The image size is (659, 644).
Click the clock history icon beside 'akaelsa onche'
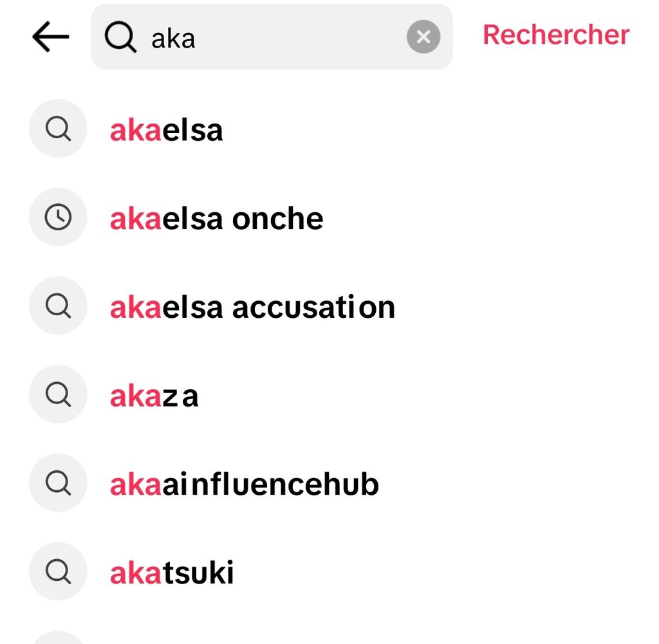tap(58, 217)
